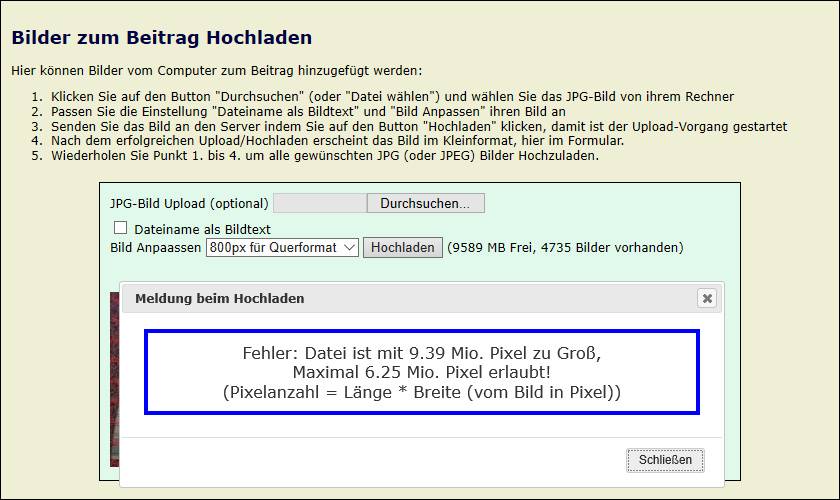
Task: Click the Schließen button
Action: click(665, 460)
